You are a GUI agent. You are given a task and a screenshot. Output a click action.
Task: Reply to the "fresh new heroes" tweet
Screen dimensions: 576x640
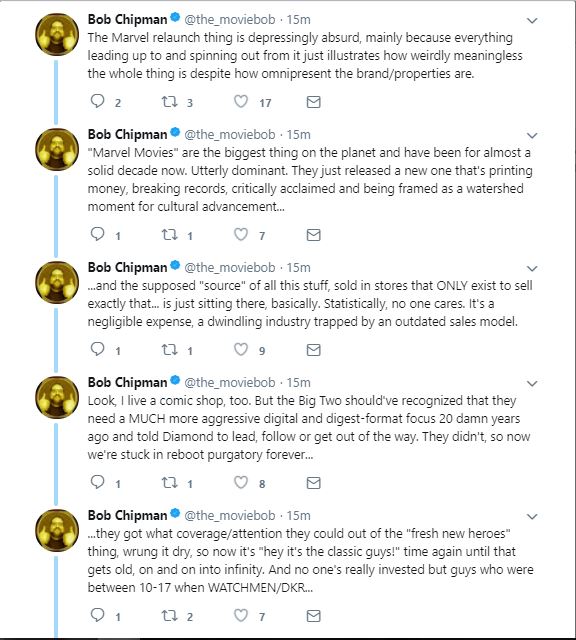tap(98, 616)
